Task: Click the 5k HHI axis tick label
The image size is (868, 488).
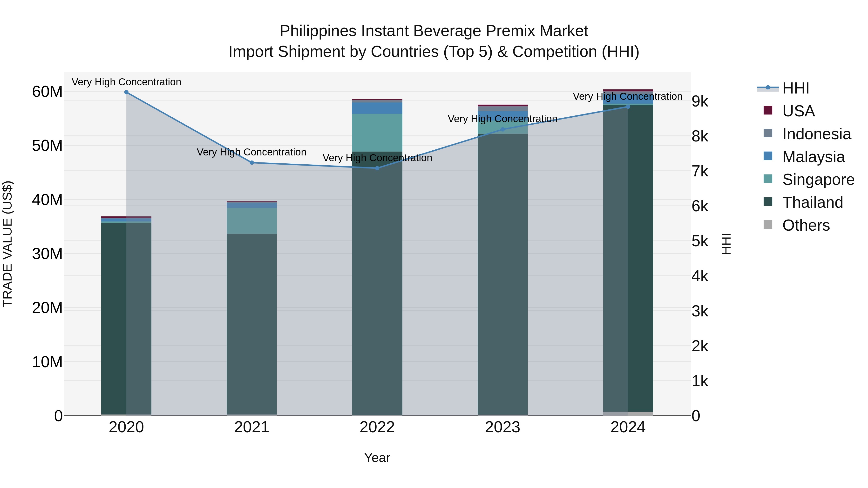Action: click(x=700, y=241)
